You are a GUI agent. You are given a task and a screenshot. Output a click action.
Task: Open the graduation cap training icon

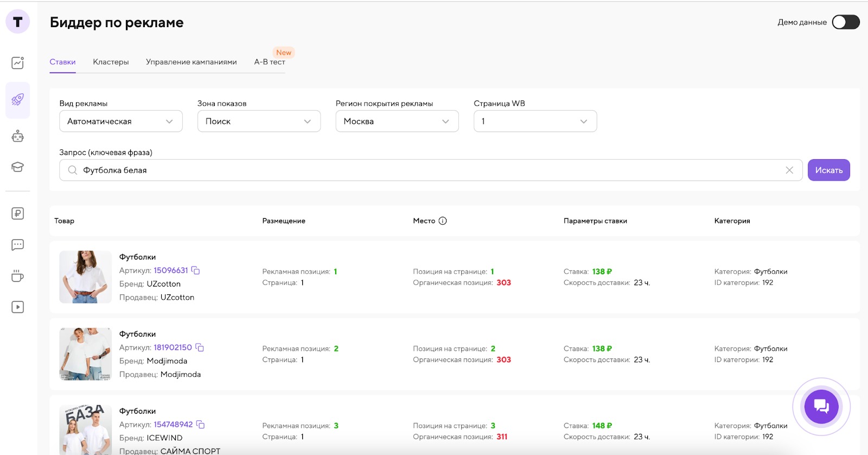tap(17, 167)
